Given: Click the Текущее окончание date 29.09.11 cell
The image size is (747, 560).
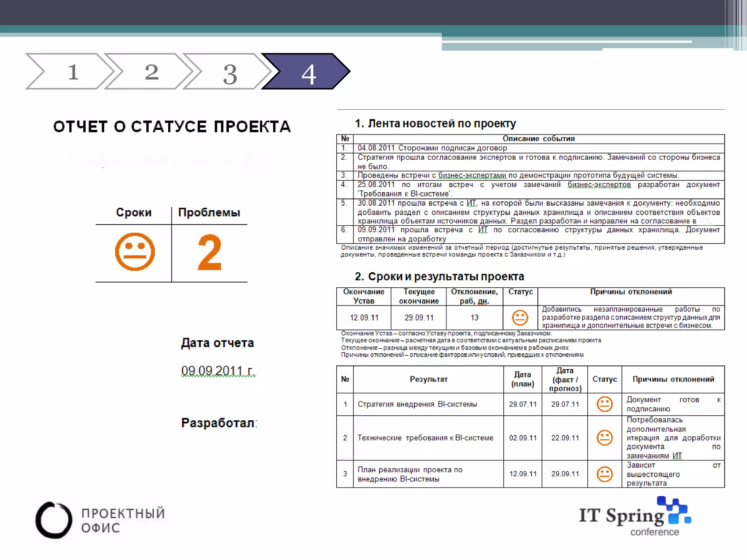Looking at the screenshot, I should (x=419, y=318).
